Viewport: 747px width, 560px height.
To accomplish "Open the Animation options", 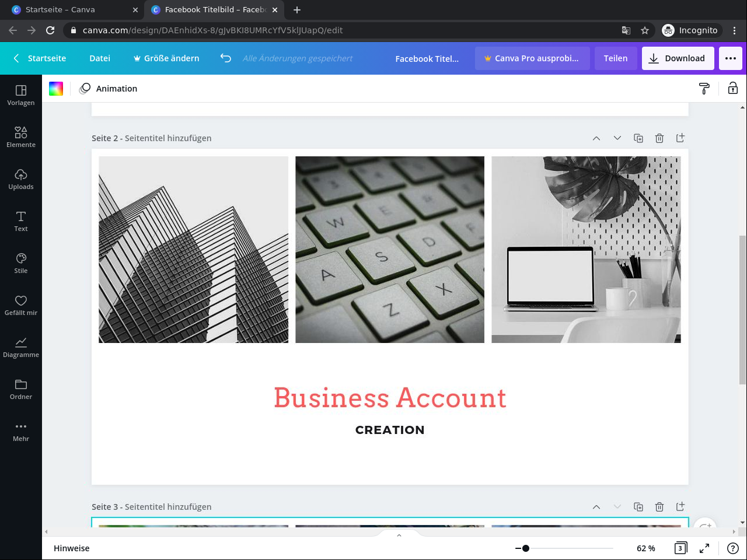I will pos(109,89).
